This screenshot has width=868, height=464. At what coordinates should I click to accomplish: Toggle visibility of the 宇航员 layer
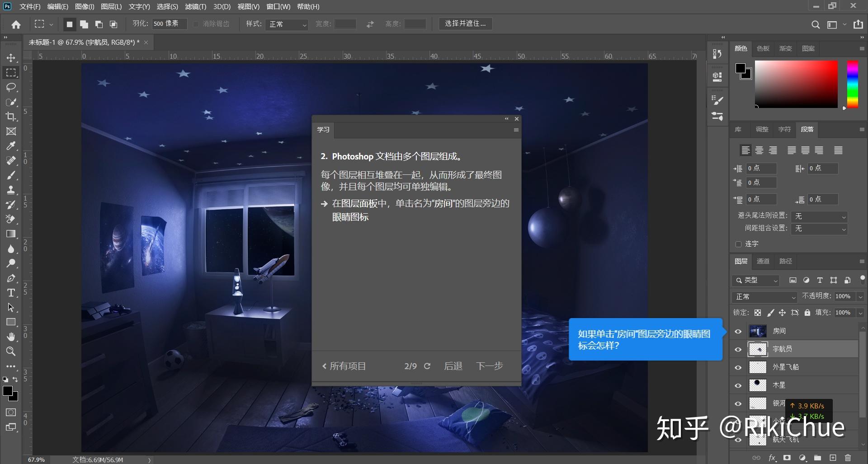pyautogui.click(x=738, y=350)
